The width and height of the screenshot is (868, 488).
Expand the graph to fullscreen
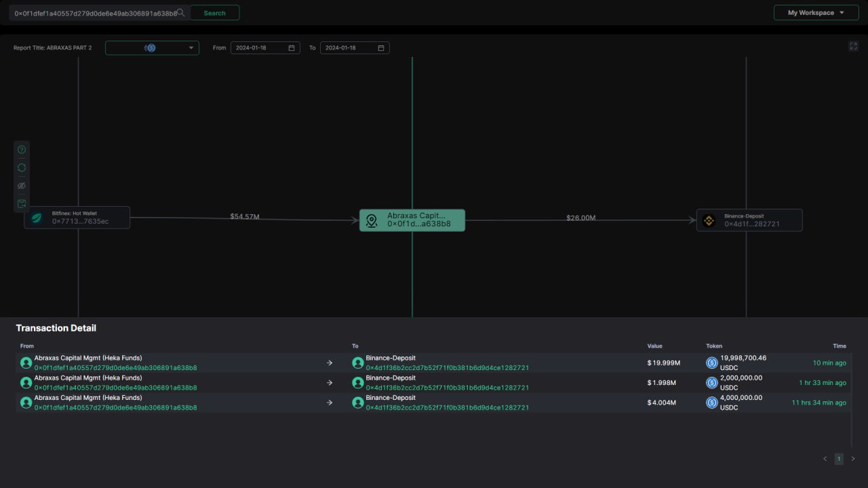[x=853, y=46]
